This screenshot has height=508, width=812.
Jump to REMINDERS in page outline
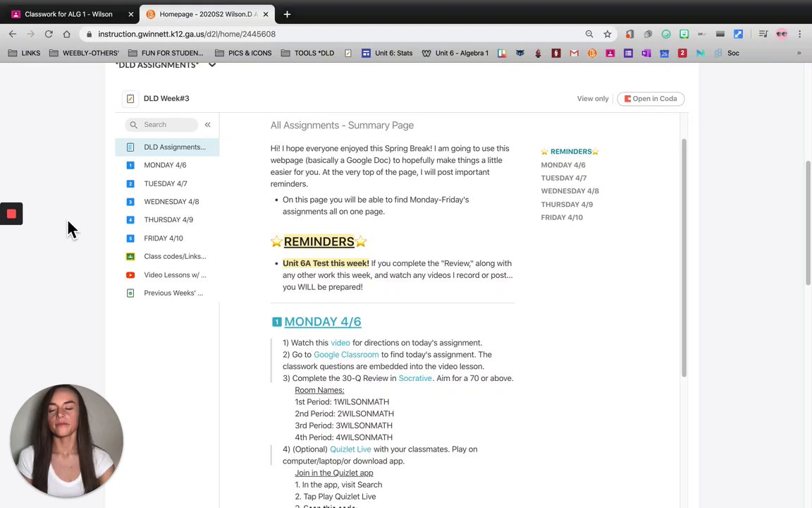coord(571,152)
